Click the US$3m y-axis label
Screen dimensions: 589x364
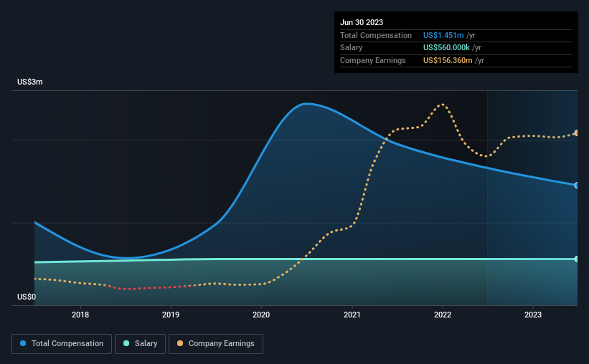coord(30,82)
